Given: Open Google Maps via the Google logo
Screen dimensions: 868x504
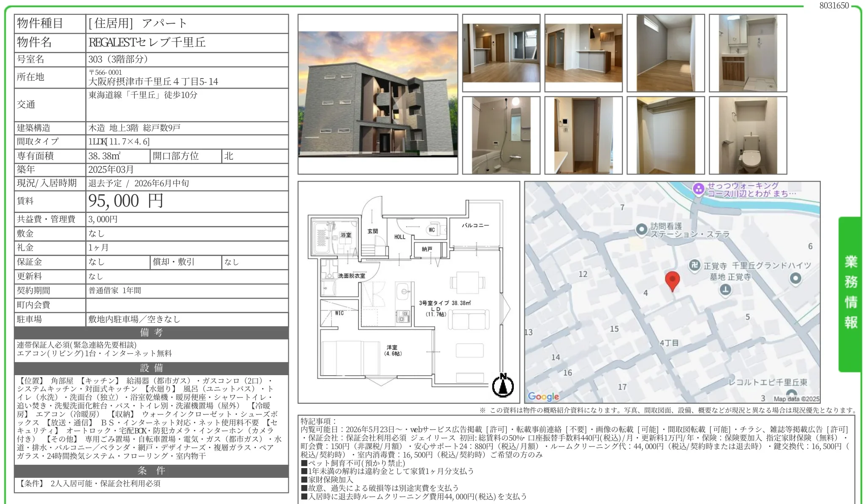Looking at the screenshot, I should [x=542, y=396].
